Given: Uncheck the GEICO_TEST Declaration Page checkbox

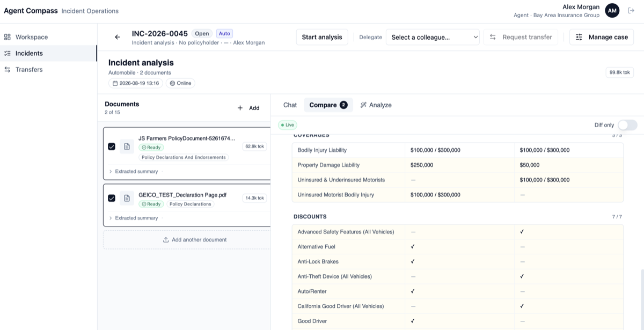Looking at the screenshot, I should (x=112, y=198).
